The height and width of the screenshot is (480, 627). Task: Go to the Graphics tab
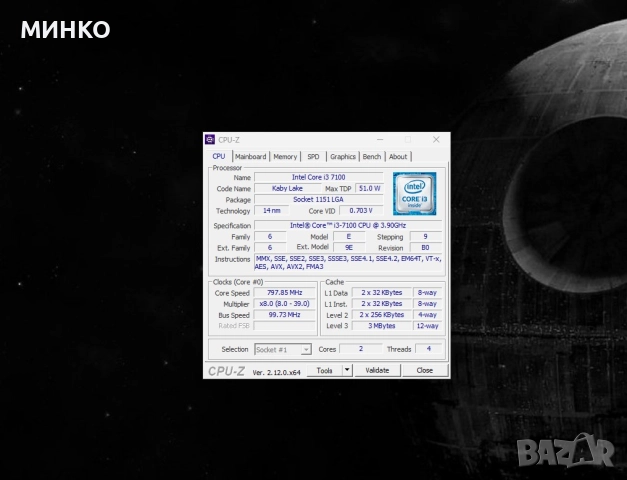click(x=343, y=156)
